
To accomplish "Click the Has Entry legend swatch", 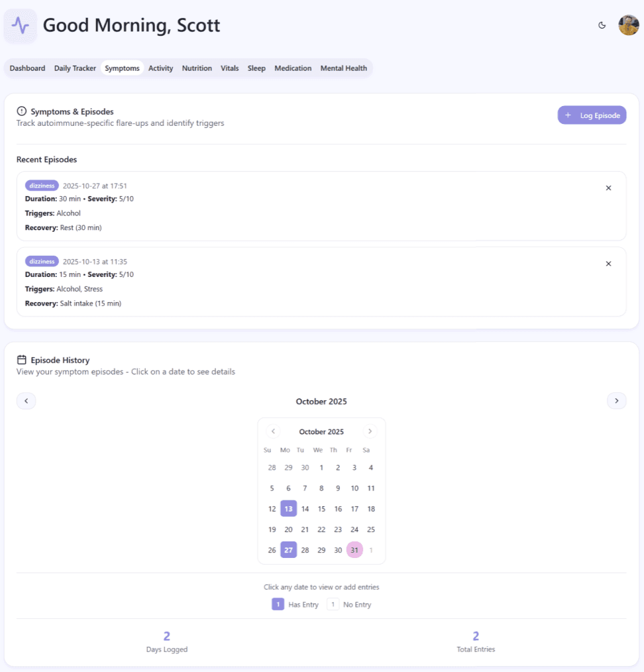I will 278,604.
